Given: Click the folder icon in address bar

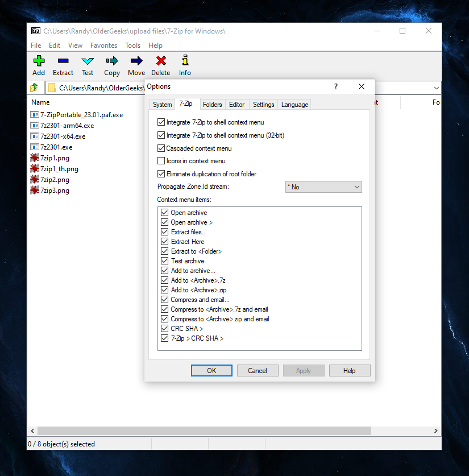Looking at the screenshot, I should 52,88.
